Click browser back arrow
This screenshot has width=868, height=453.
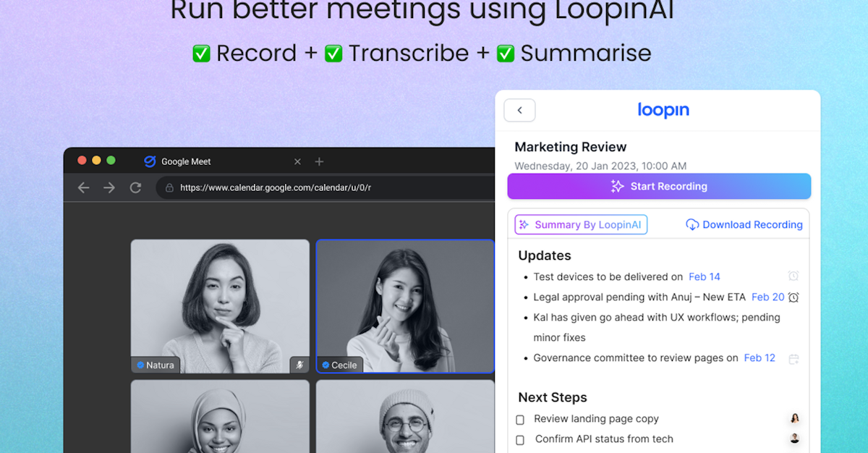tap(84, 187)
